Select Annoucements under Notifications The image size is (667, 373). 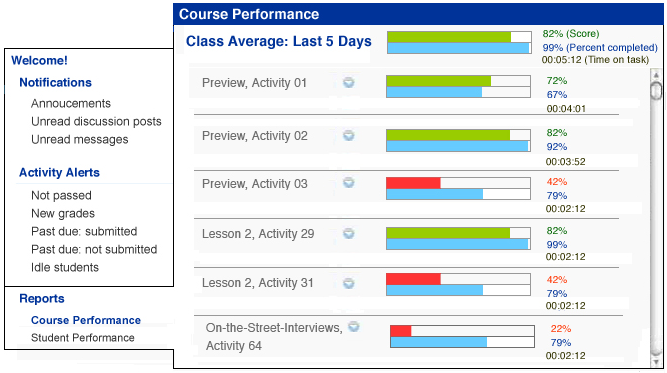pos(71,103)
